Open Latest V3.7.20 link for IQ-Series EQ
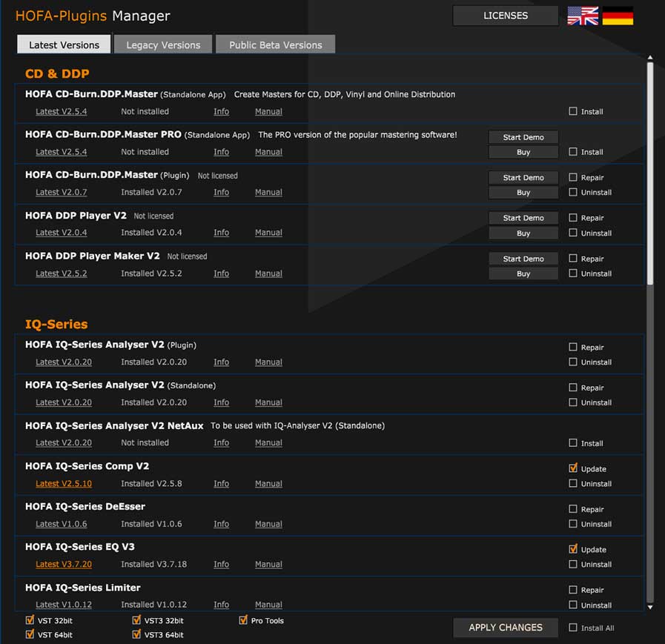665x644 pixels. coord(64,564)
